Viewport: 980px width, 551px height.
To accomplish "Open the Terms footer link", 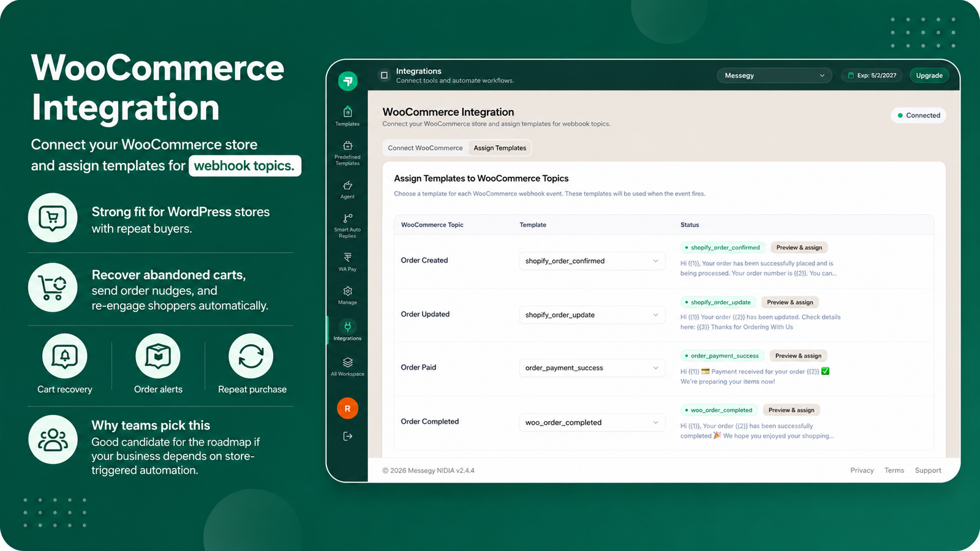I will [x=894, y=470].
